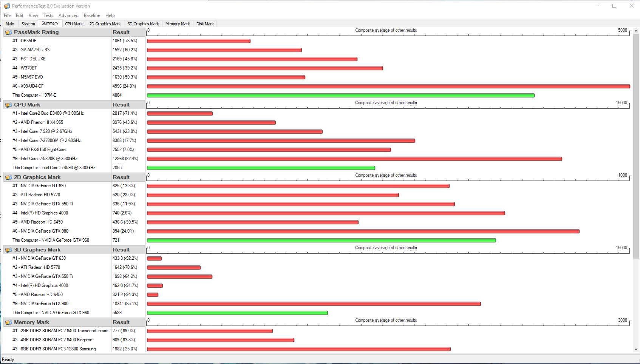Click the CPU Mark Result column header
Image resolution: width=640 pixels, height=364 pixels.
click(128, 105)
